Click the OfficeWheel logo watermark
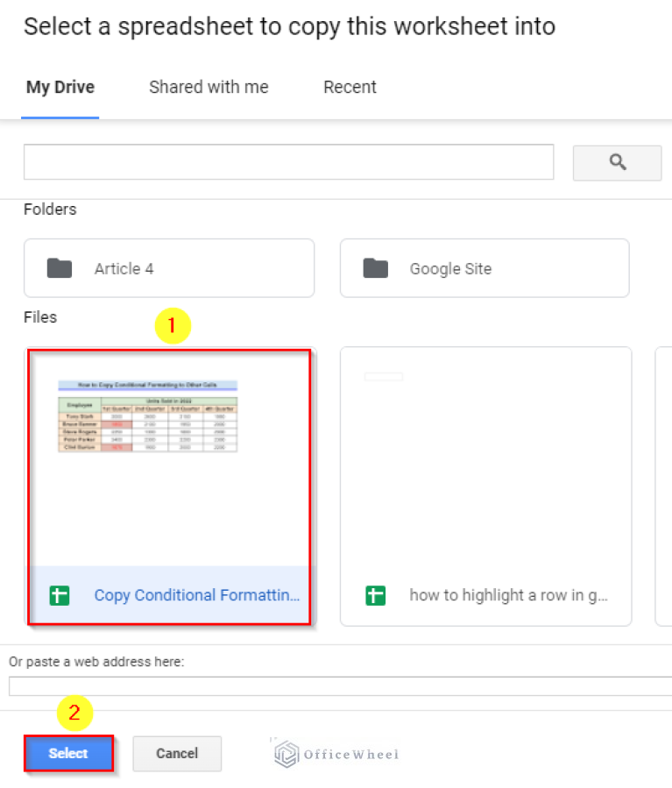 [336, 754]
